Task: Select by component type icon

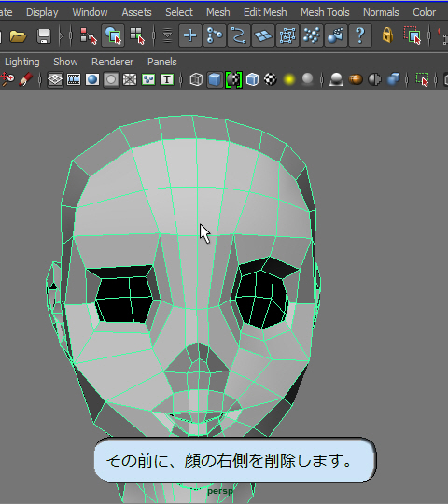Action: click(x=137, y=35)
